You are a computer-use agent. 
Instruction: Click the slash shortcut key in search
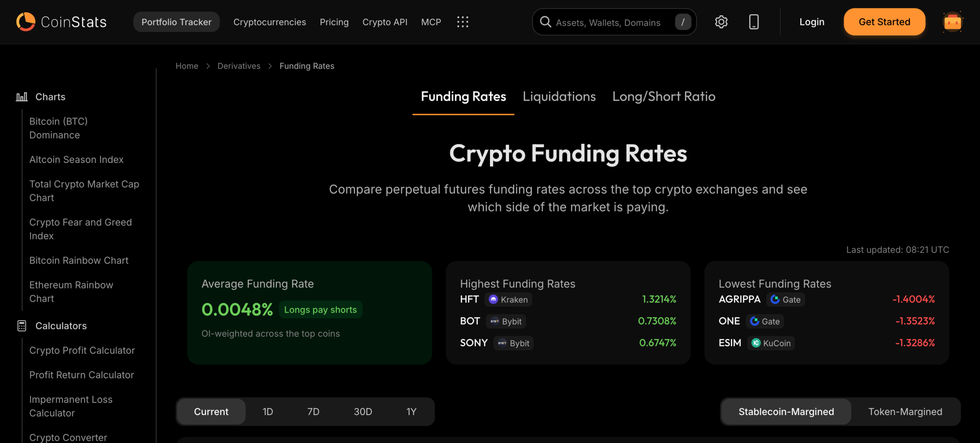click(x=683, y=22)
